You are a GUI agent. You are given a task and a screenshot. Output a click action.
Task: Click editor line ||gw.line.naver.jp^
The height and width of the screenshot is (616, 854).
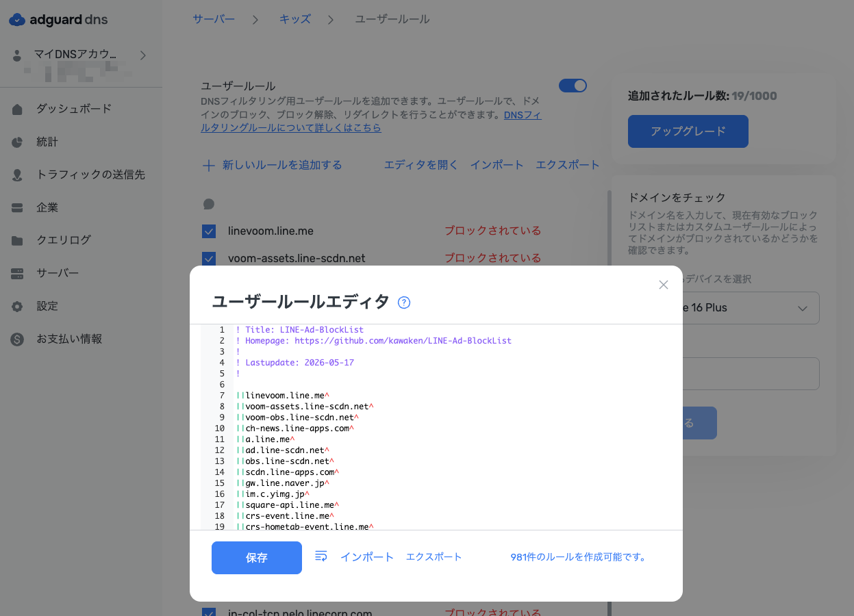click(283, 483)
